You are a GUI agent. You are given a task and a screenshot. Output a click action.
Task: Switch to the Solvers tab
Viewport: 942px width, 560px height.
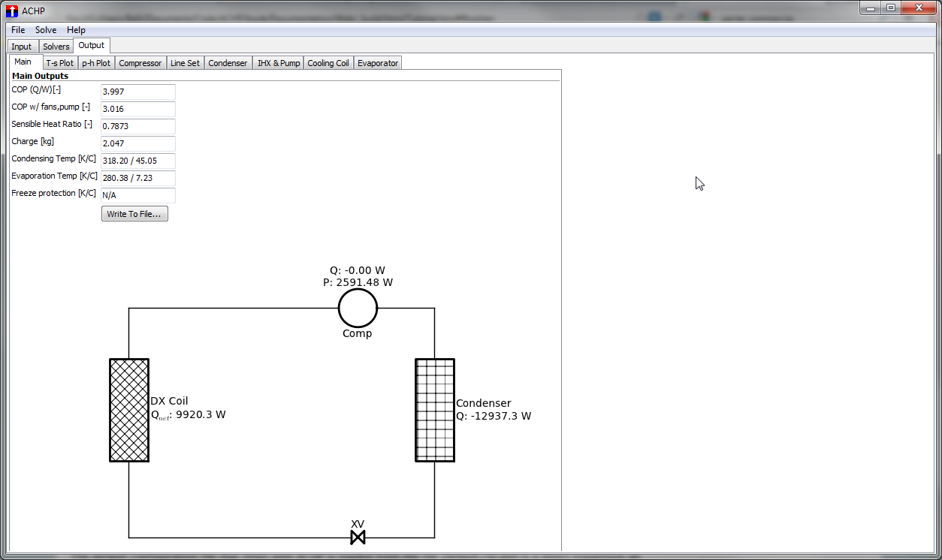pyautogui.click(x=56, y=47)
